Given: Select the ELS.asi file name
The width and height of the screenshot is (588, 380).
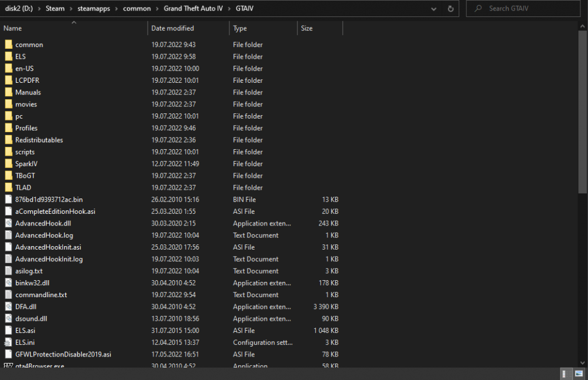Looking at the screenshot, I should [x=25, y=331].
